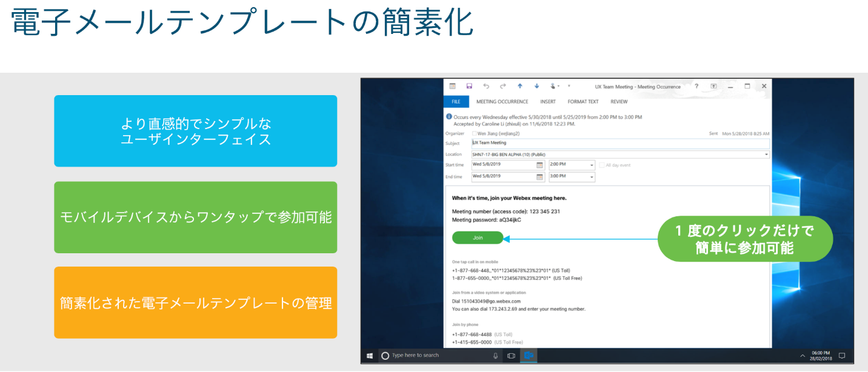Click the Redo arrow icon
Screen dimensions: 868x372
(502, 87)
